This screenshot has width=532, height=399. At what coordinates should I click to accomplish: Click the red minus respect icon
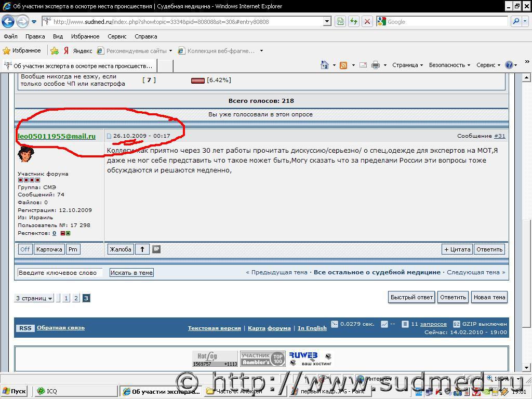(x=63, y=233)
